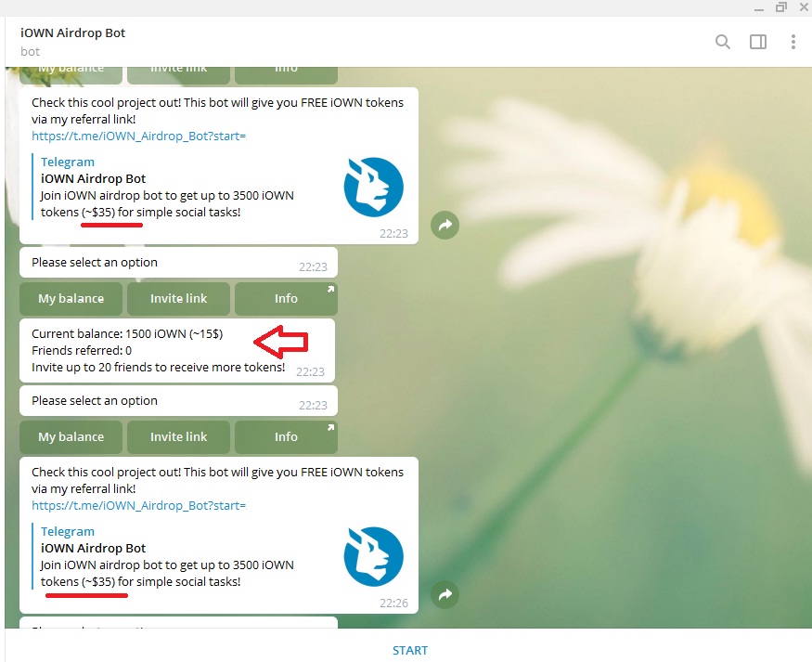Click the iOWN logo in the 22:23 message
The width and height of the screenshot is (812, 662).
point(373,187)
